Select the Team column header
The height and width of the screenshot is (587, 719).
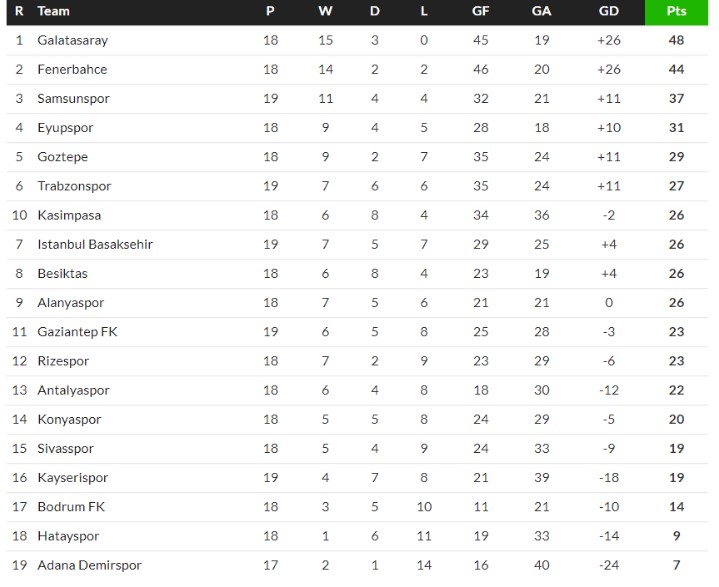53,11
